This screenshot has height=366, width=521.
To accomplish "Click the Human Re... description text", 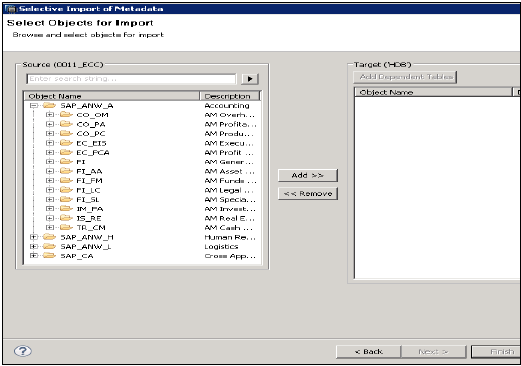I will click(230, 237).
